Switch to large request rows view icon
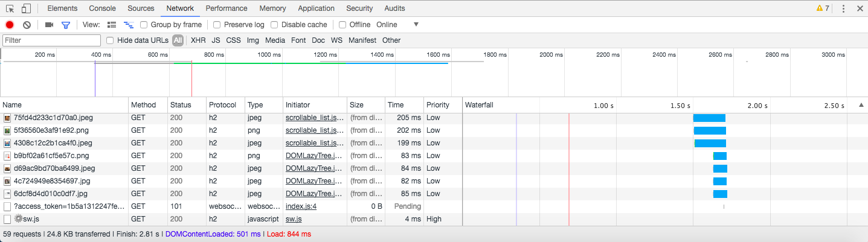 pos(111,25)
